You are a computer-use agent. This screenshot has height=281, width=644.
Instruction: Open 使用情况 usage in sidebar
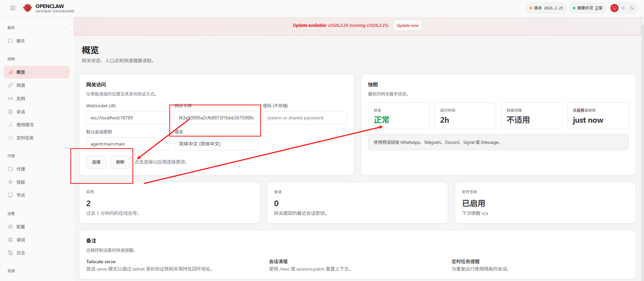(x=37, y=125)
